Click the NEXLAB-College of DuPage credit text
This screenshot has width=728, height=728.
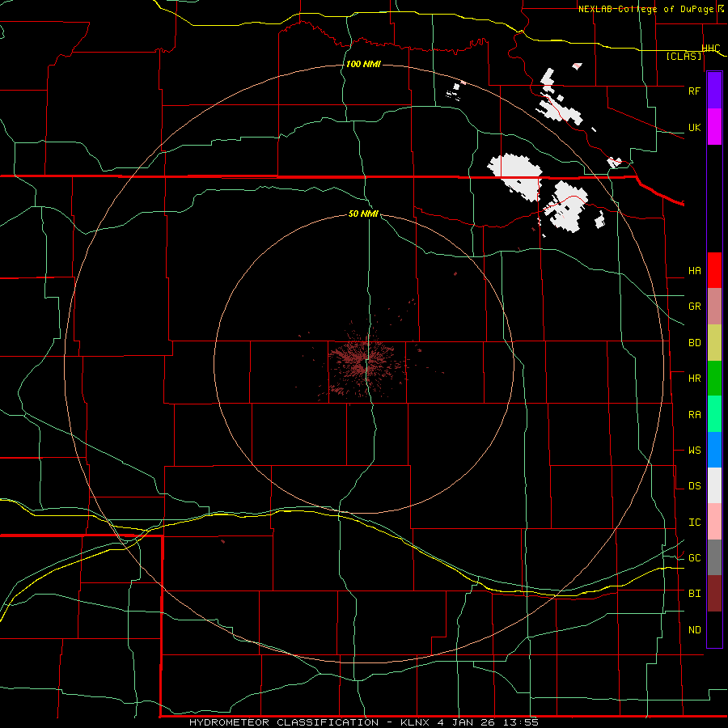pos(645,9)
